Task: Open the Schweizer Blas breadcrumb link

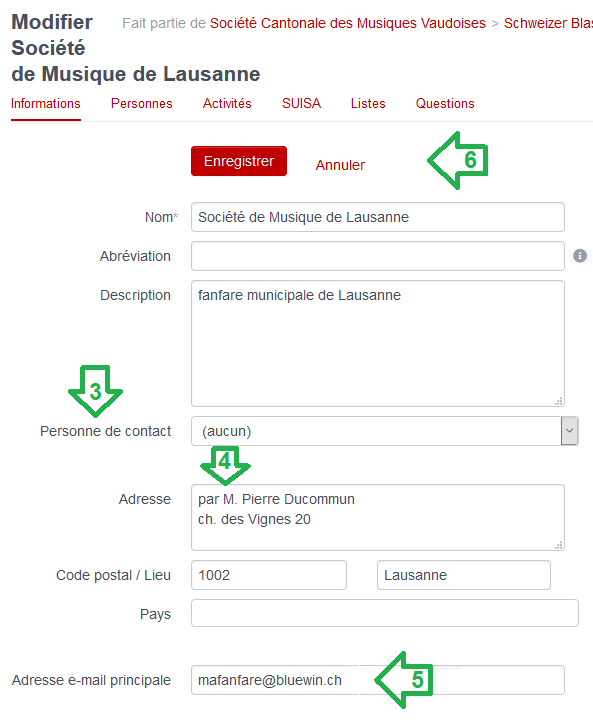Action: pos(548,23)
